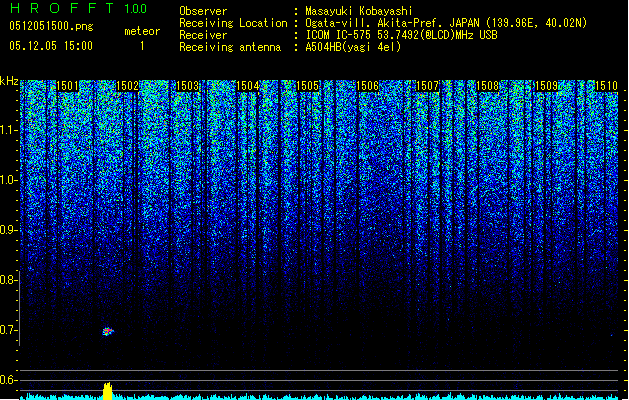Select the ICOM IC-575 53.7492 MHz USB text
The width and height of the screenshot is (629, 400).
pyautogui.click(x=401, y=35)
